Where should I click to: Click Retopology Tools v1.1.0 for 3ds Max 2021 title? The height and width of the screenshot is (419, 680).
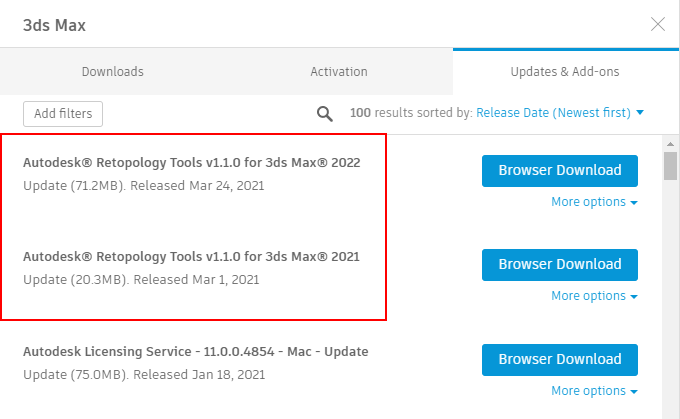coord(191,257)
